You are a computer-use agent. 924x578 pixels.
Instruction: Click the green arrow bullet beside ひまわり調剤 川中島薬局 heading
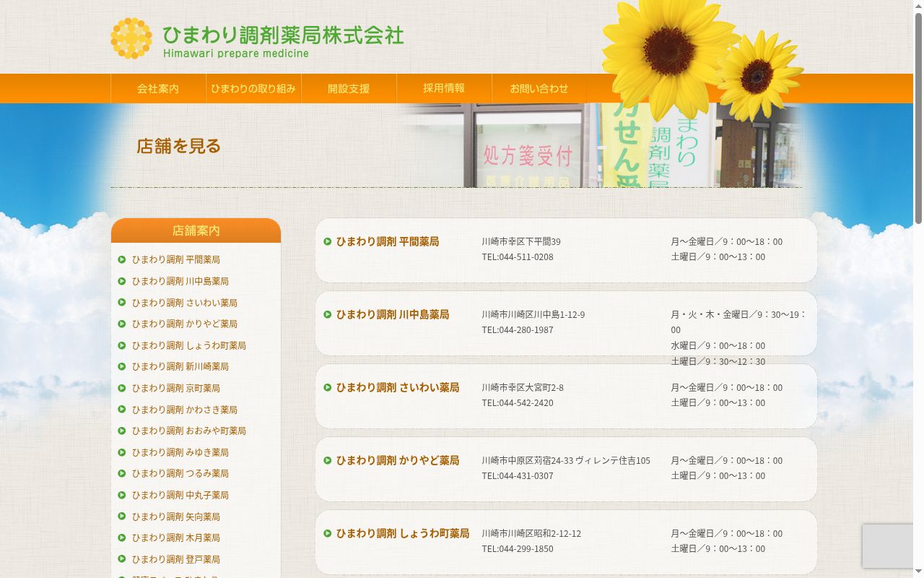[328, 314]
